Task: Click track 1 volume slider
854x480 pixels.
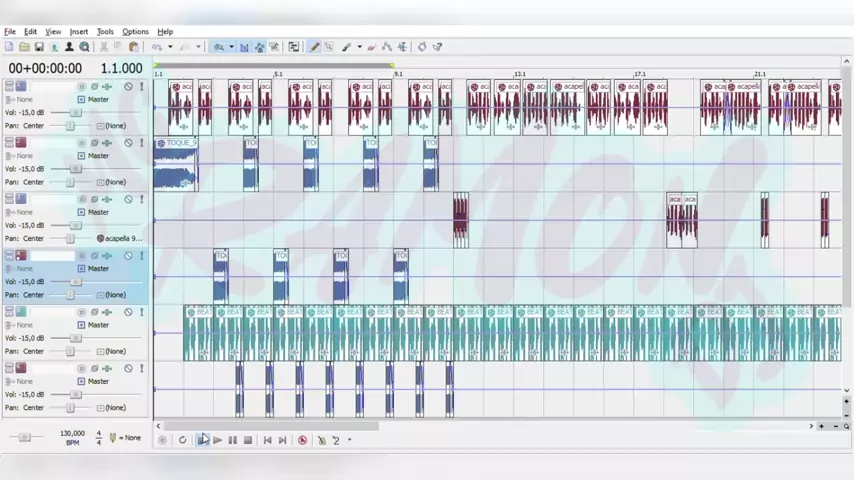Action: (x=72, y=113)
